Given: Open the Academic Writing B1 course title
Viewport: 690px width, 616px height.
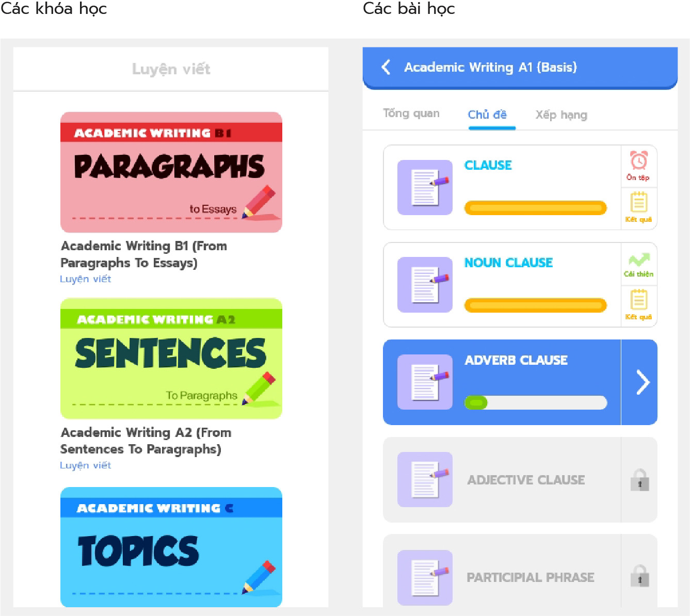Looking at the screenshot, I should coord(144,254).
